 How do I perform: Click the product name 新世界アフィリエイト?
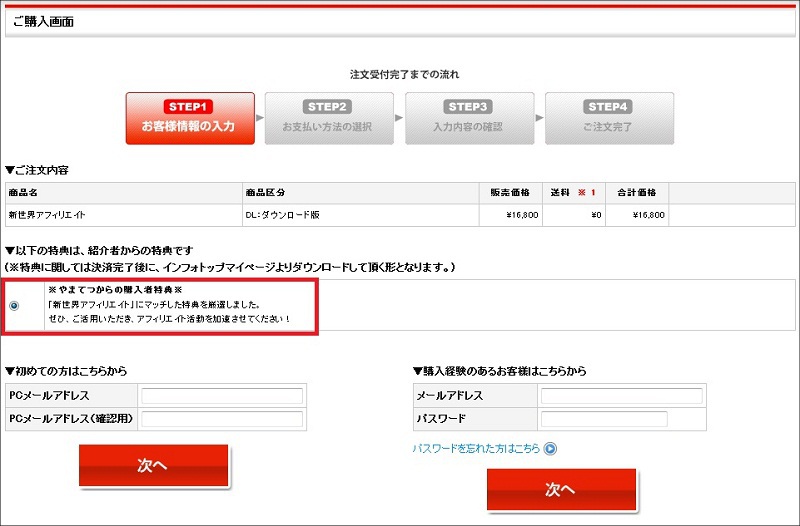click(x=45, y=214)
